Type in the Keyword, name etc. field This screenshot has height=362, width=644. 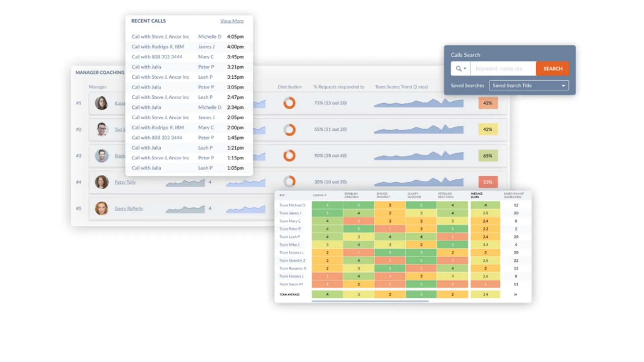pos(503,69)
